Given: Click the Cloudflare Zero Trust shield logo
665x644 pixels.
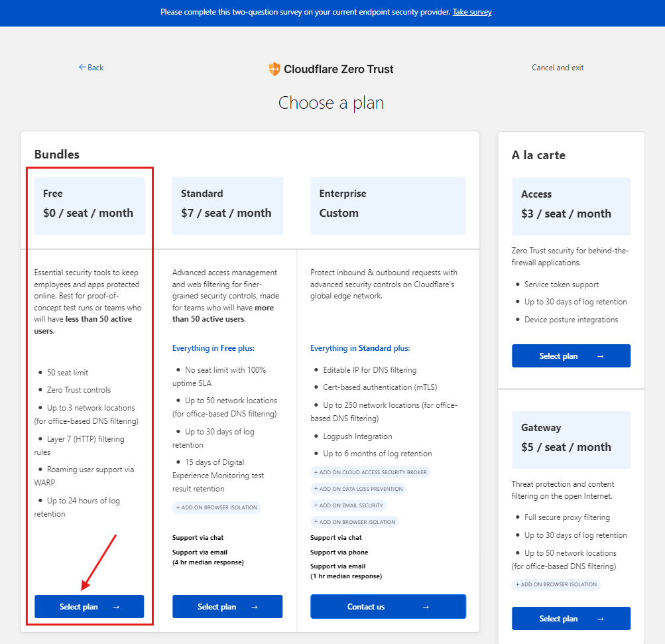Looking at the screenshot, I should pos(274,69).
